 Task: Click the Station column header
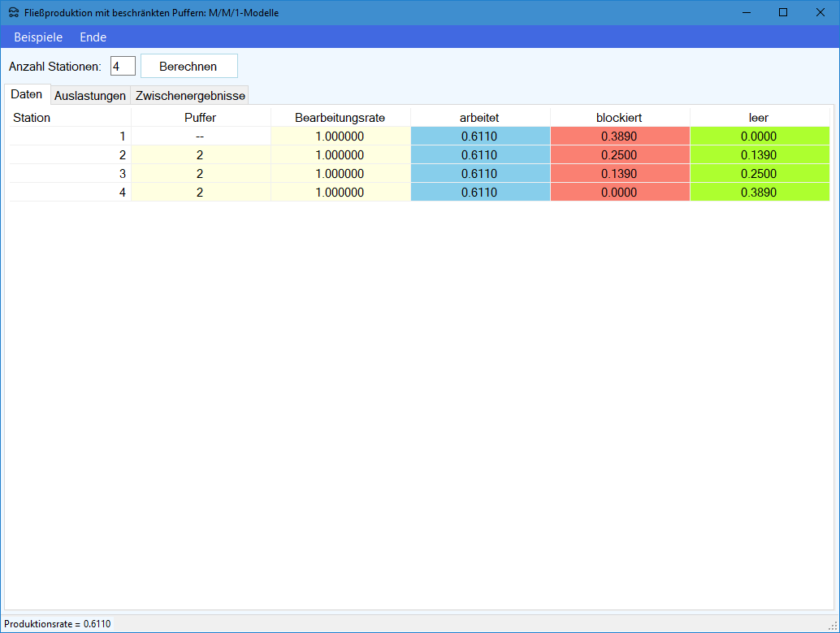pos(32,118)
